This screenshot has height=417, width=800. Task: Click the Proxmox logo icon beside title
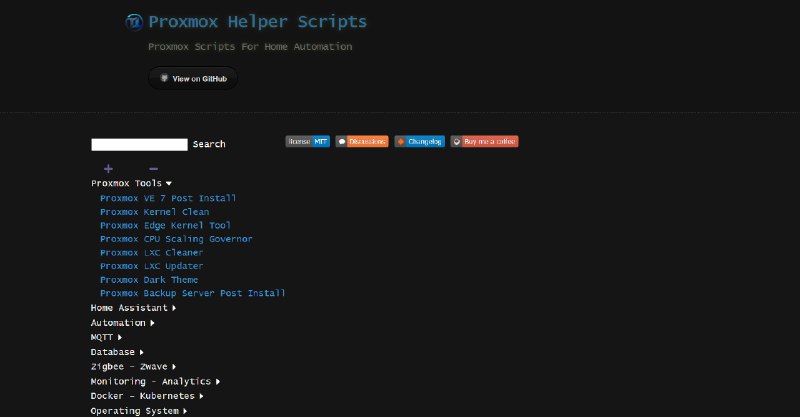tap(134, 22)
